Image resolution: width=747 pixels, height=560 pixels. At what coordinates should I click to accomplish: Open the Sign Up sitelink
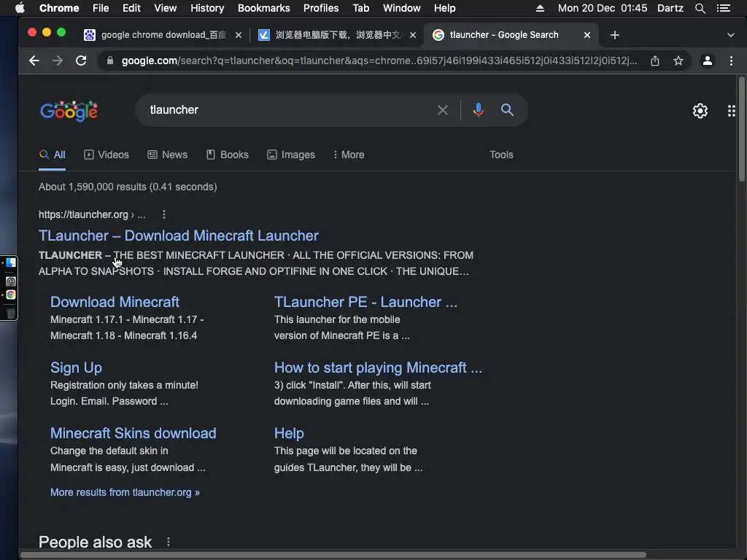76,367
